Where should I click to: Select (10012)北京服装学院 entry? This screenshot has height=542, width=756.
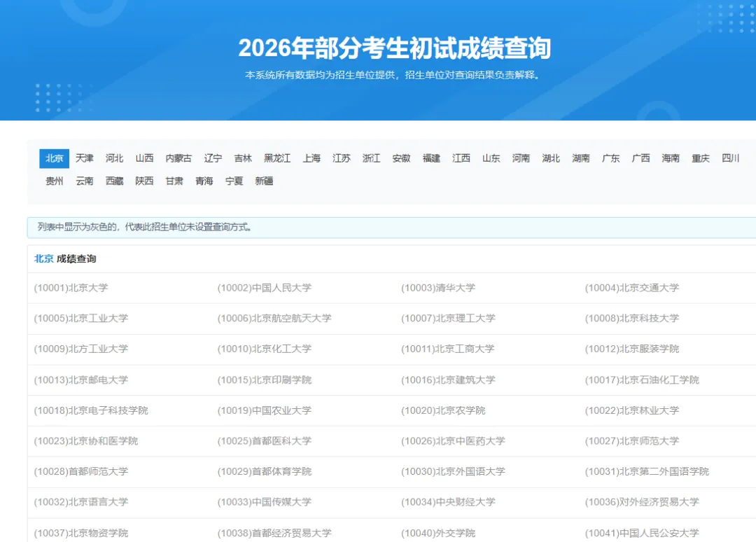pyautogui.click(x=631, y=349)
